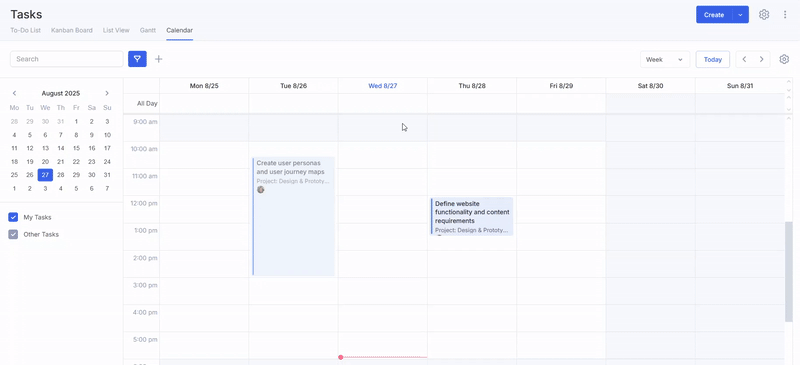
Task: Open the gear settings beside Create
Action: coord(764,15)
